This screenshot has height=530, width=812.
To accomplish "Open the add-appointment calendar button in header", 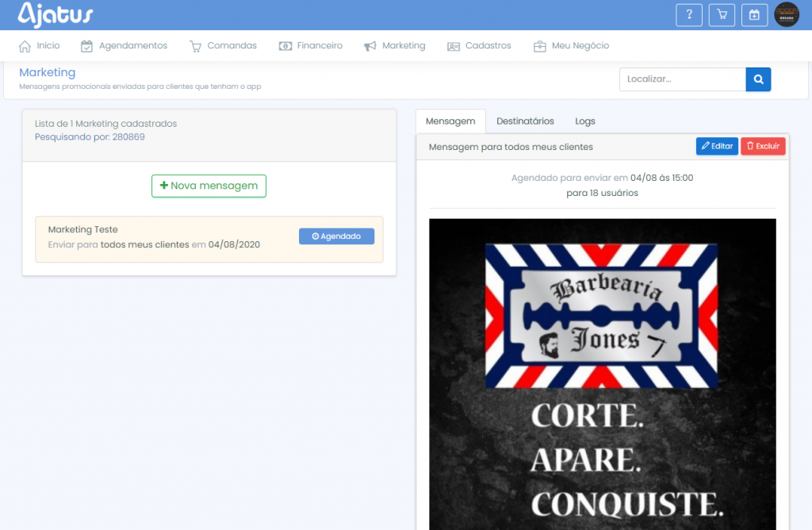I will click(755, 15).
